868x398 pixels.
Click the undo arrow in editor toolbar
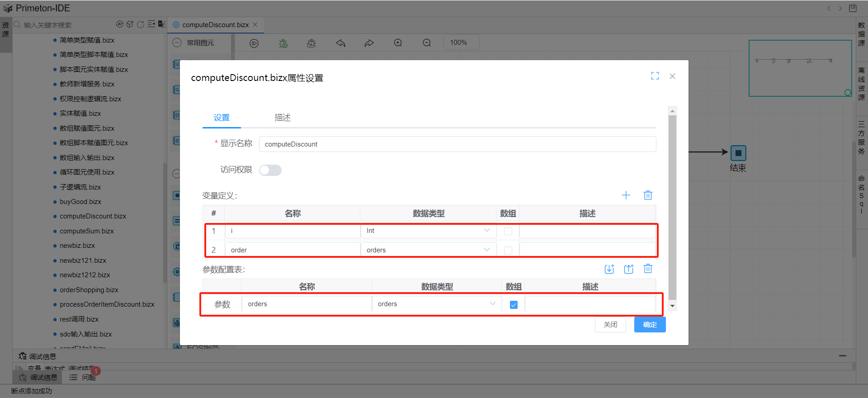point(341,43)
